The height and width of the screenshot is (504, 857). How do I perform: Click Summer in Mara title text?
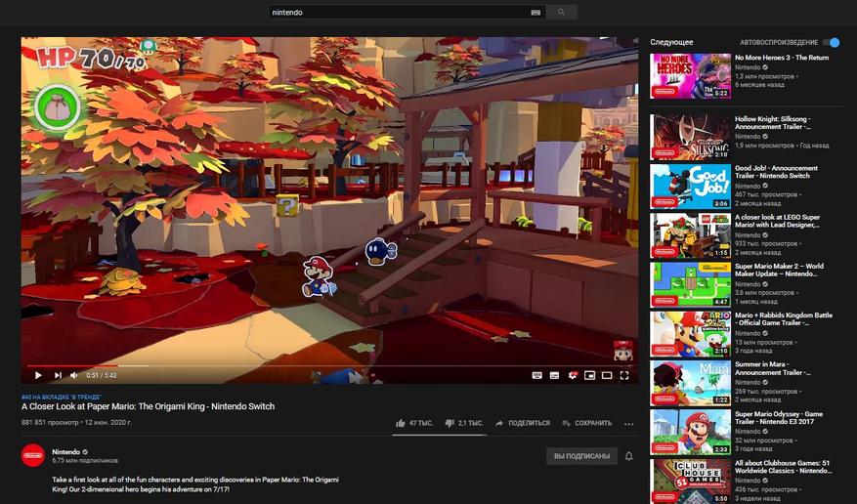(773, 368)
